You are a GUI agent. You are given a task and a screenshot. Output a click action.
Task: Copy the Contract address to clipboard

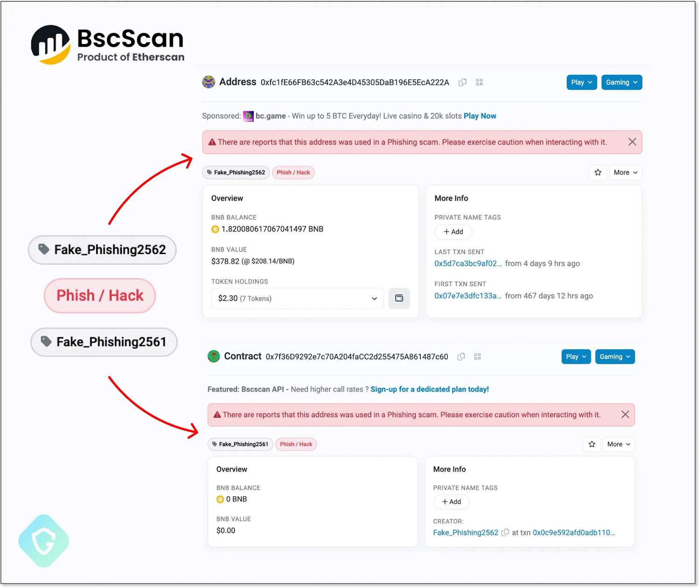pyautogui.click(x=461, y=357)
